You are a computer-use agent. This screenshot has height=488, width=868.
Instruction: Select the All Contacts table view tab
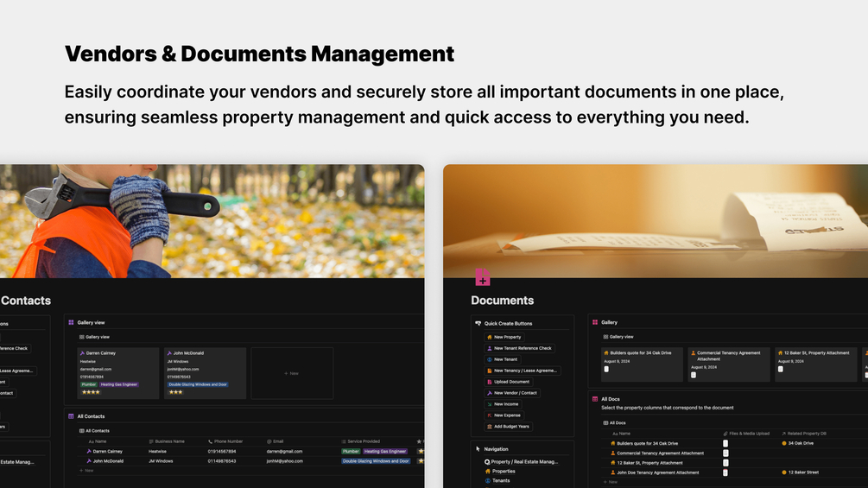pyautogui.click(x=94, y=430)
